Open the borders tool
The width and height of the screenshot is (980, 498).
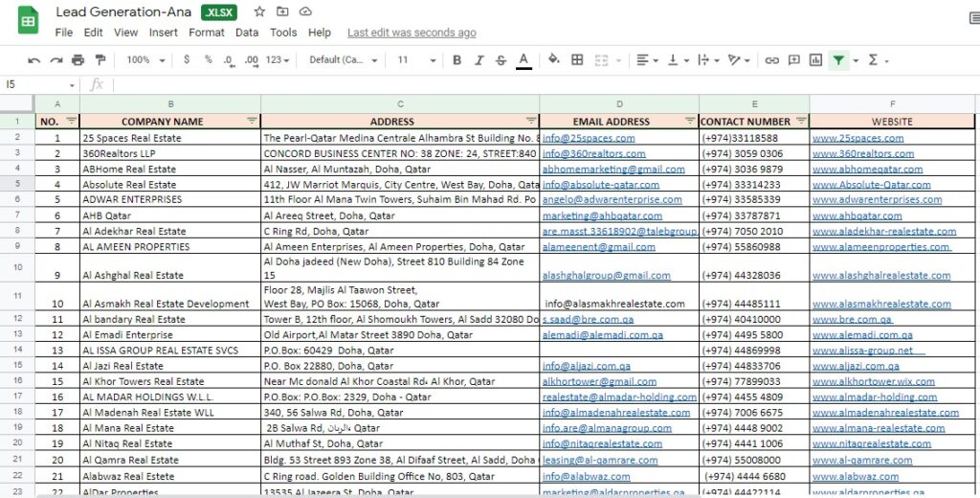tap(577, 60)
